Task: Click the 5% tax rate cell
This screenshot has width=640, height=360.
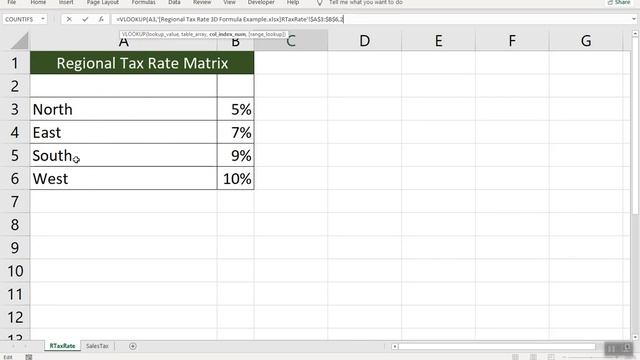Action: coord(236,109)
